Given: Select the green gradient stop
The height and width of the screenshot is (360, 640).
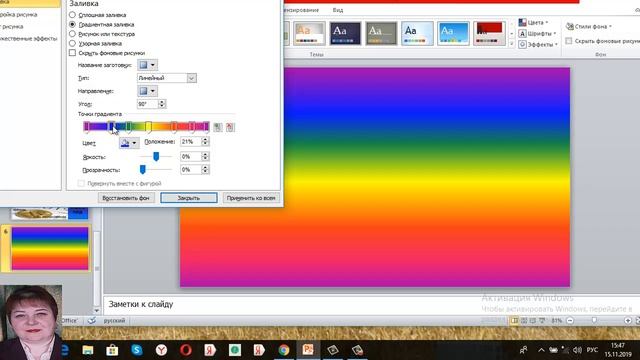Looking at the screenshot, I should pyautogui.click(x=129, y=127).
